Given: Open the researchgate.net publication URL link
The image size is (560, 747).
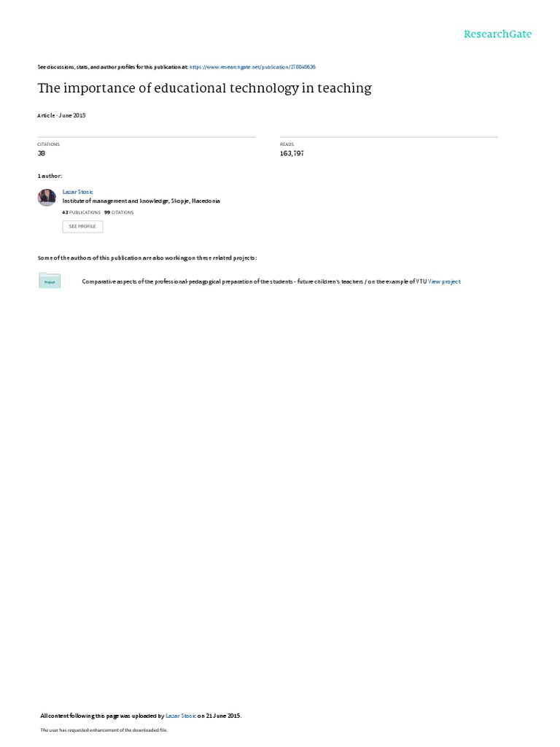Looking at the screenshot, I should (x=252, y=67).
